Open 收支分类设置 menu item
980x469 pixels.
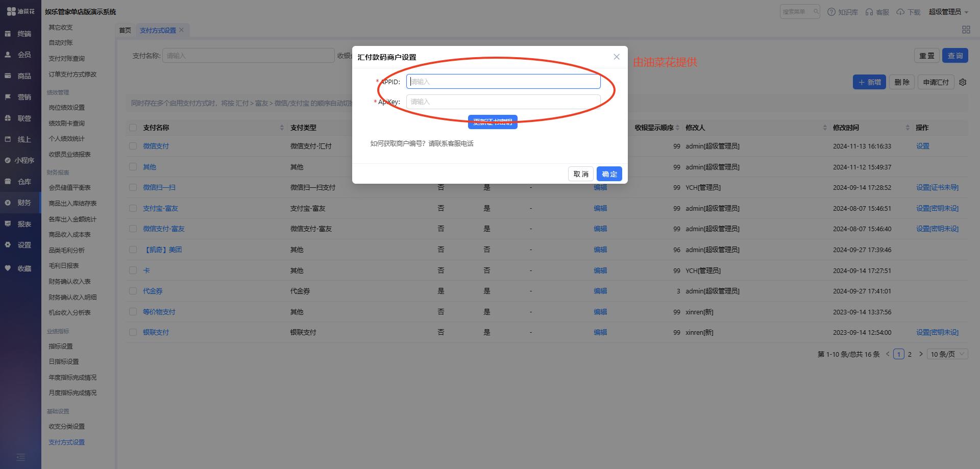(x=66, y=427)
